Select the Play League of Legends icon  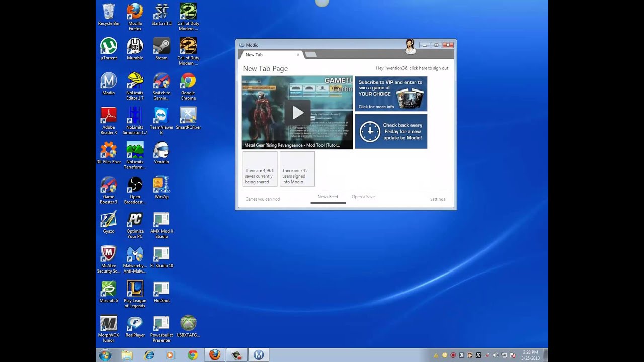pos(135,295)
